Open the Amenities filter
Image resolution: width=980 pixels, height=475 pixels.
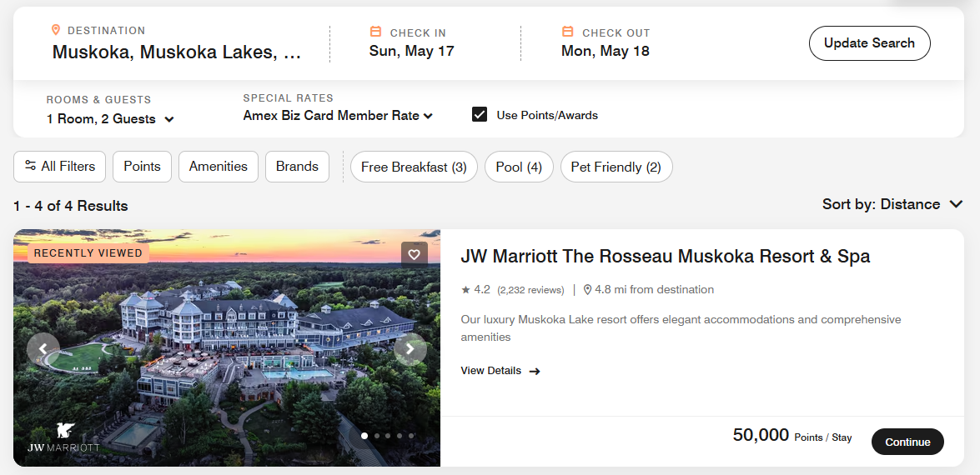[x=219, y=167]
